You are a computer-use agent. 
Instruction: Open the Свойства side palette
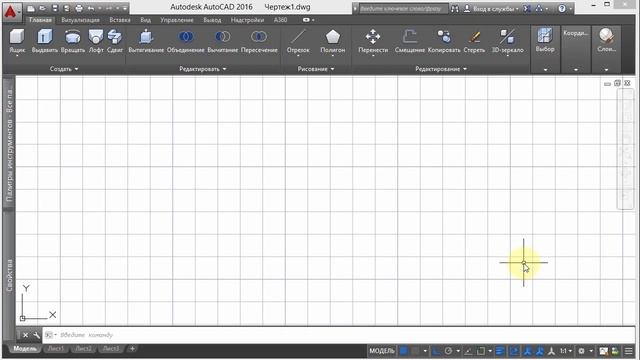pos(9,276)
